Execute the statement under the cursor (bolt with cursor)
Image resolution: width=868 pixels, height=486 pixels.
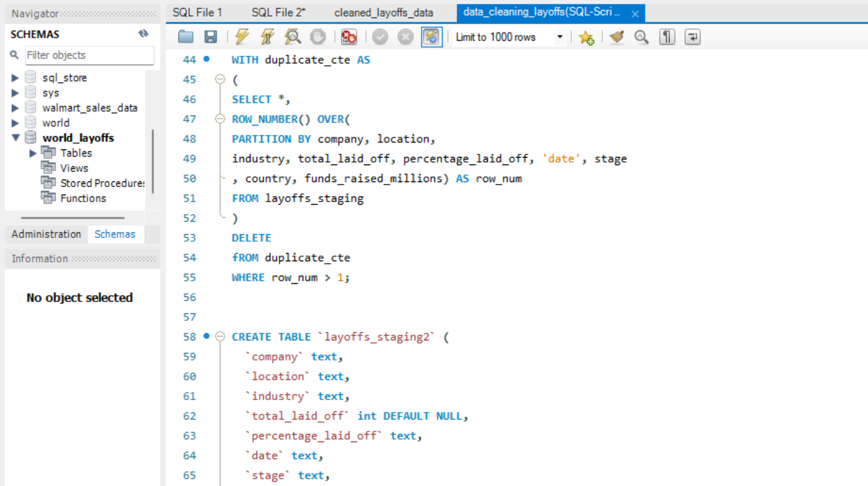pos(267,37)
